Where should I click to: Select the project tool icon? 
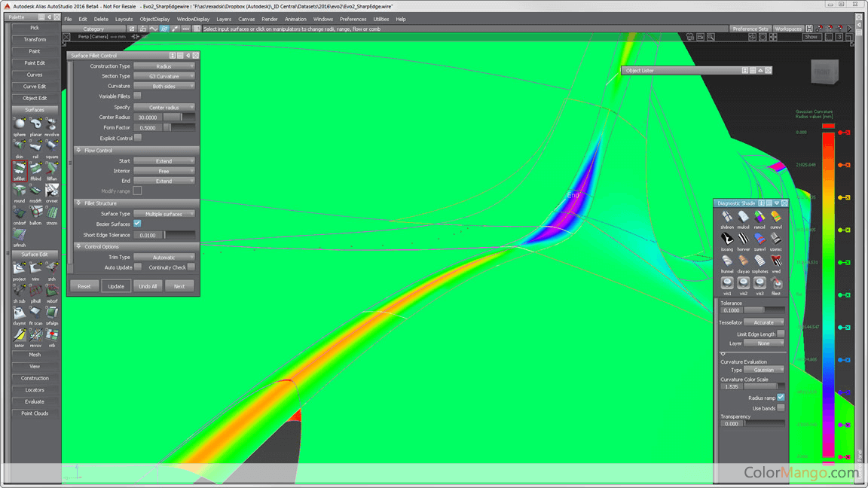click(19, 269)
